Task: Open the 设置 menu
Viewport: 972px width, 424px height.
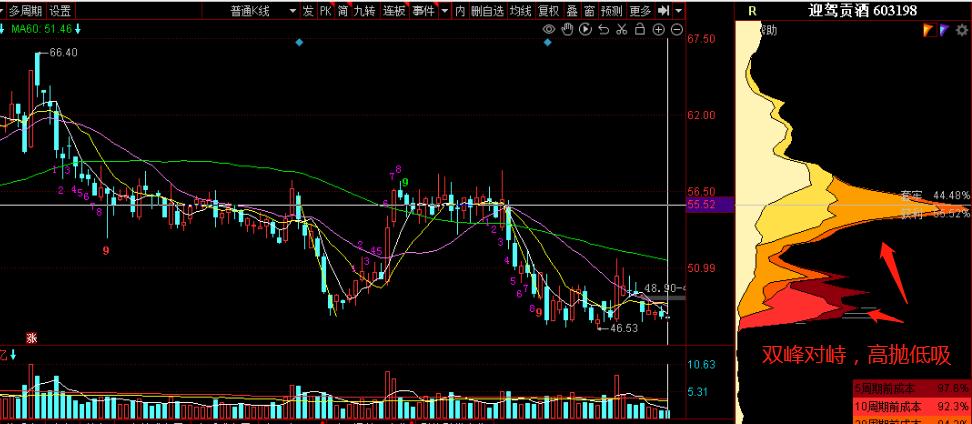Action: point(60,11)
